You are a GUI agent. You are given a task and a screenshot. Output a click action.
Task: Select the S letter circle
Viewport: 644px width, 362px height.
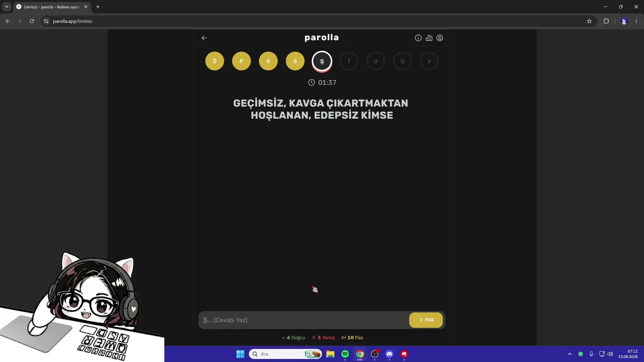click(295, 61)
